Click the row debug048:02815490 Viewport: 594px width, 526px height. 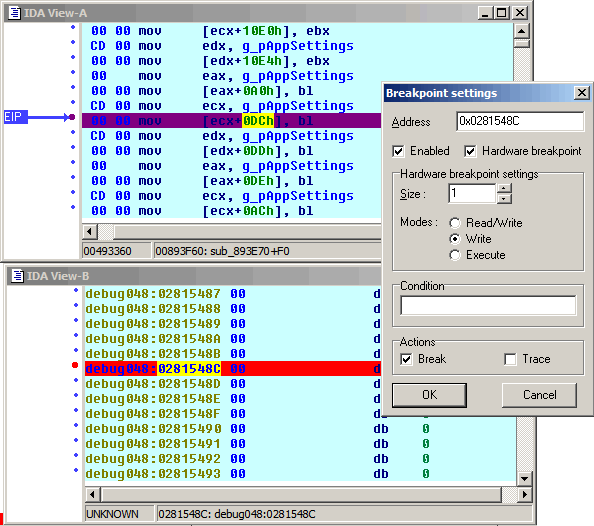click(301, 429)
